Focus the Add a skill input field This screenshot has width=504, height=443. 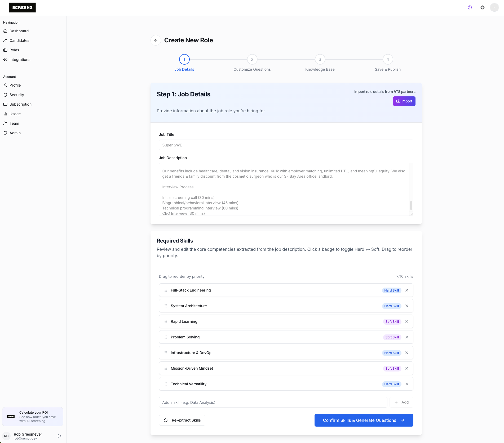pyautogui.click(x=273, y=402)
